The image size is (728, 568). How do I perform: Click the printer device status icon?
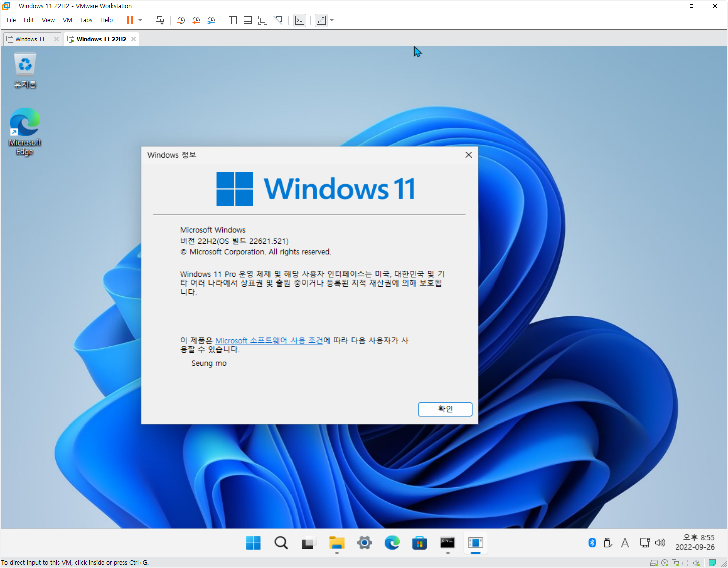tap(686, 563)
